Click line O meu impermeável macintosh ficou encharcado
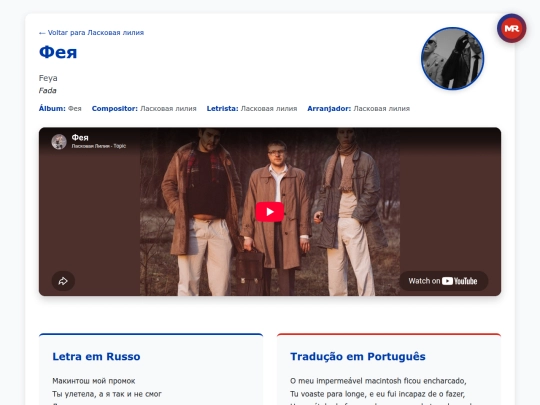 (378, 381)
